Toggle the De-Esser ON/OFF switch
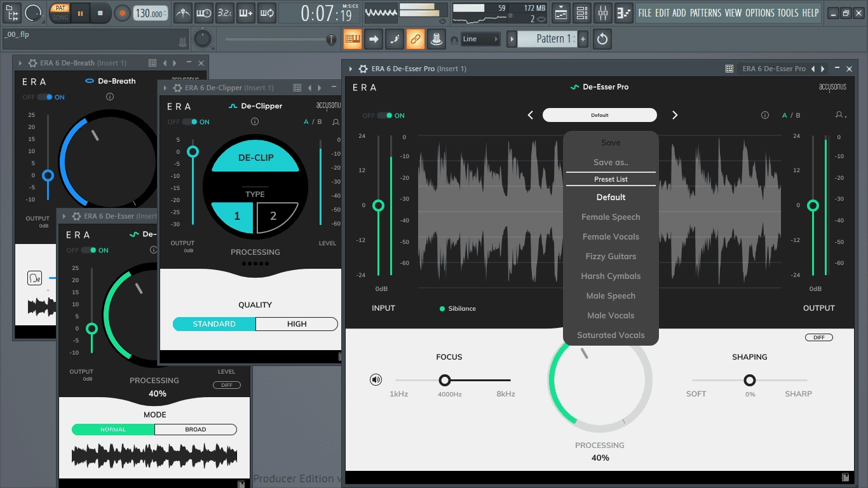The height and width of the screenshot is (488, 868). coord(88,250)
